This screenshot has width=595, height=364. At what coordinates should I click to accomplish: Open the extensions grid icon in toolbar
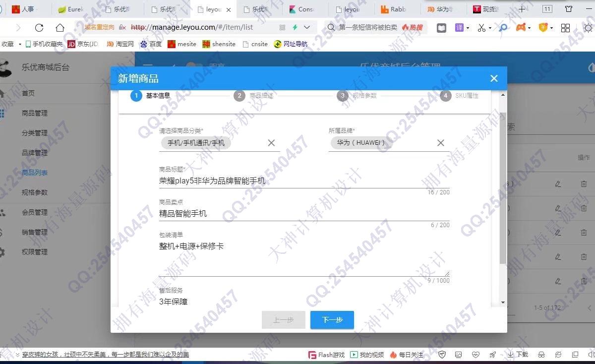565,28
